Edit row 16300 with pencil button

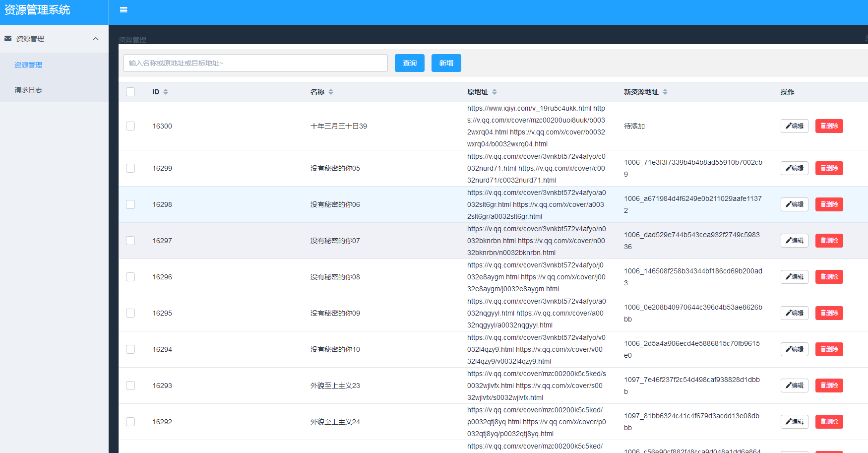(x=794, y=126)
